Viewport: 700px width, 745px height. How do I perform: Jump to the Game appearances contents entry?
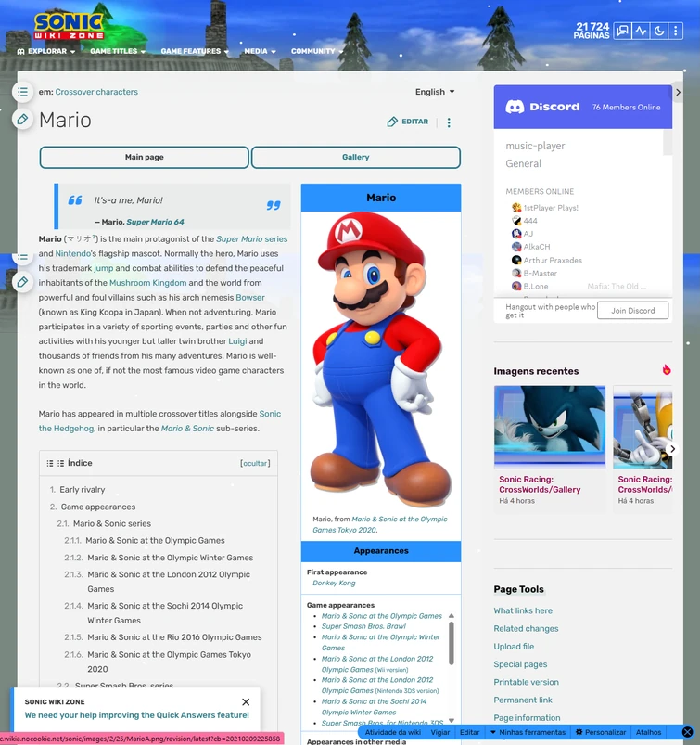point(98,507)
